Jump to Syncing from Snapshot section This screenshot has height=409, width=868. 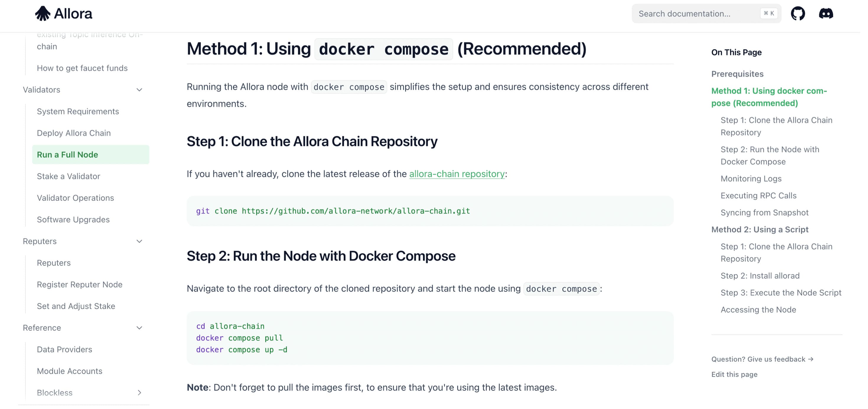764,212
